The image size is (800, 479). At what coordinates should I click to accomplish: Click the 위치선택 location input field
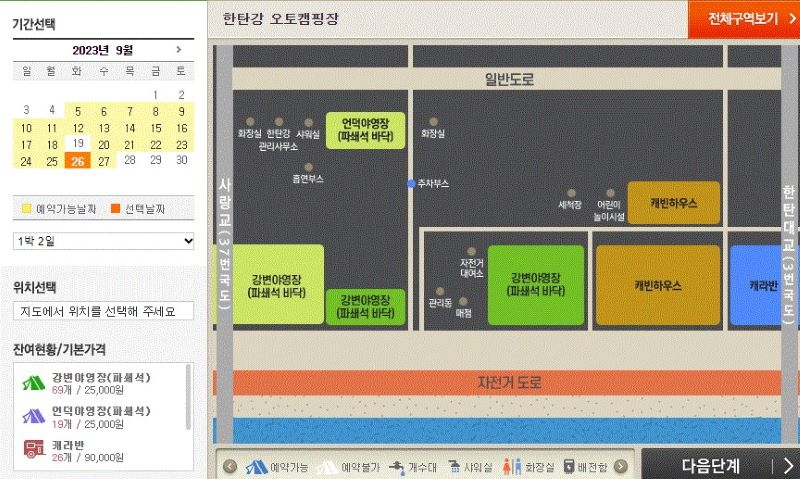[x=104, y=311]
